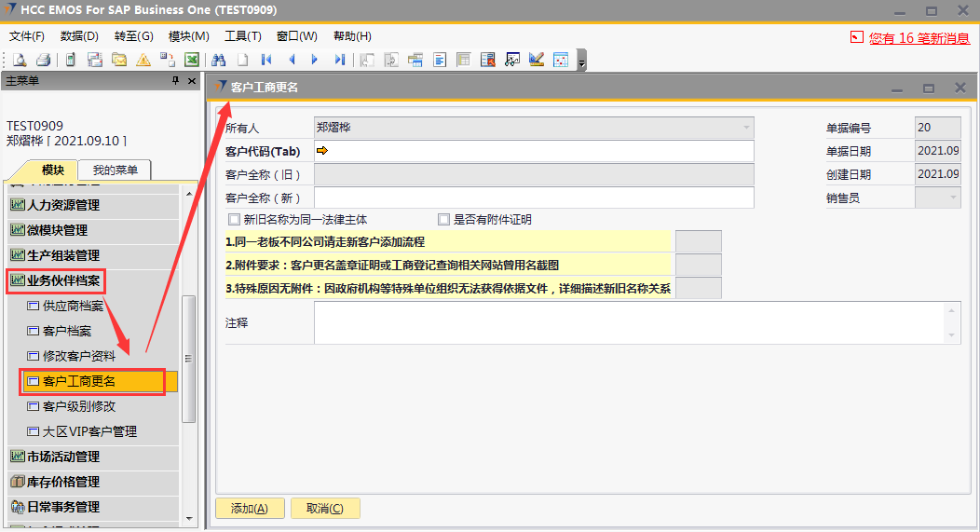Go to the first record icon
The width and height of the screenshot is (980, 532).
(x=266, y=60)
